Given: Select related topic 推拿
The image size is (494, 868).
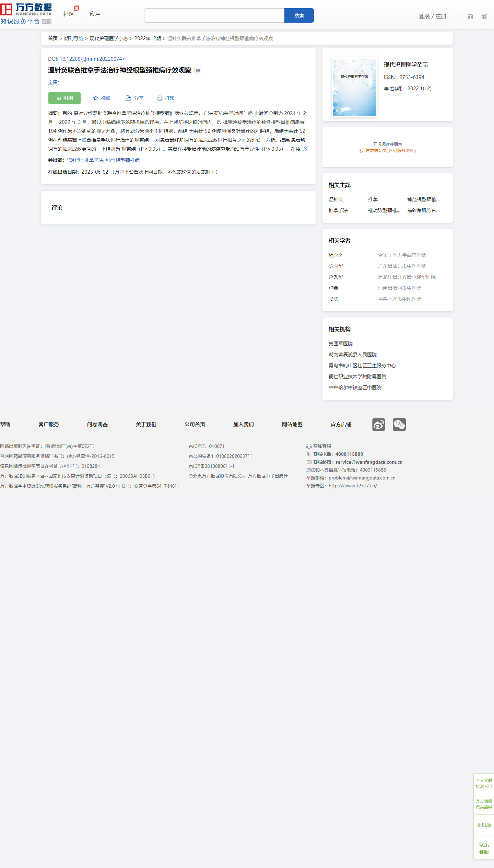Looking at the screenshot, I should (x=373, y=199).
